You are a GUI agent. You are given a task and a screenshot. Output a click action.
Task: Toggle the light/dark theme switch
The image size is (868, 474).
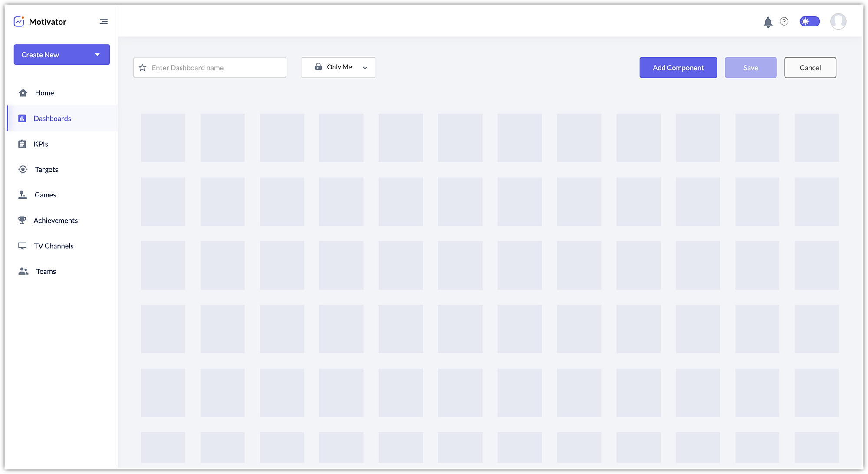click(x=809, y=22)
